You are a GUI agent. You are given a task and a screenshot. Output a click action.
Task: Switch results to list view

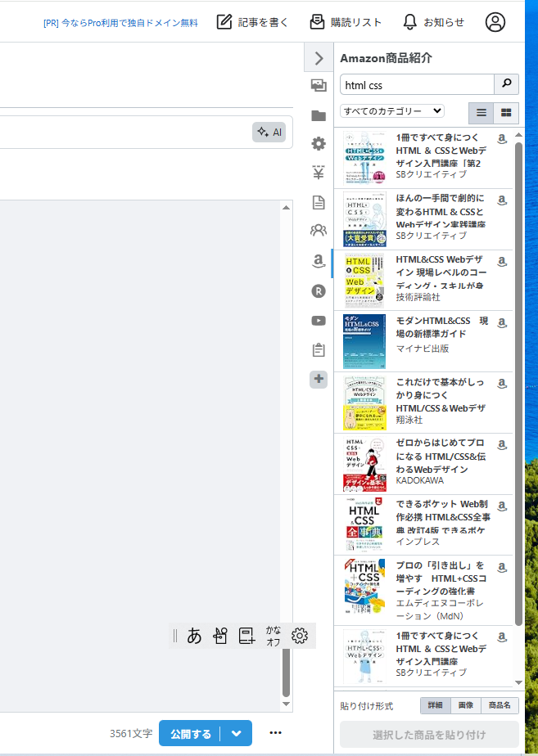coord(481,113)
